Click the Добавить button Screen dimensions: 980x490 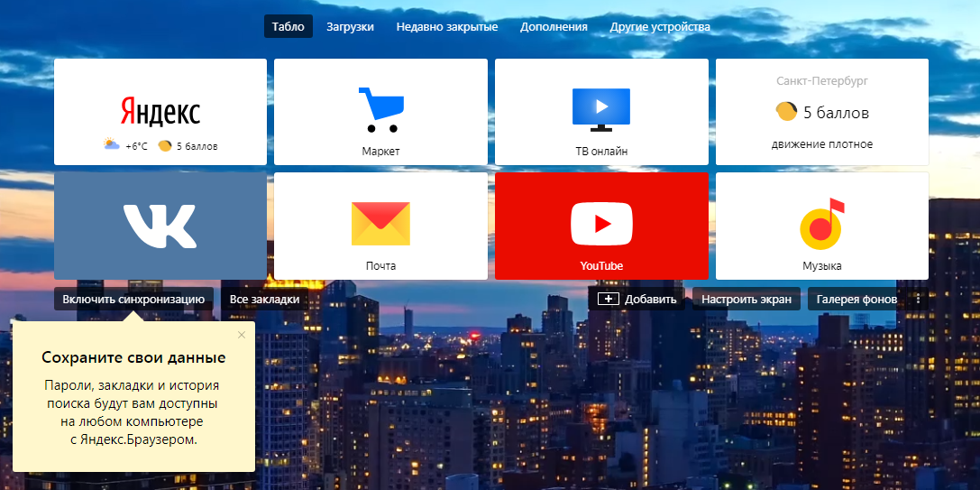click(x=637, y=299)
